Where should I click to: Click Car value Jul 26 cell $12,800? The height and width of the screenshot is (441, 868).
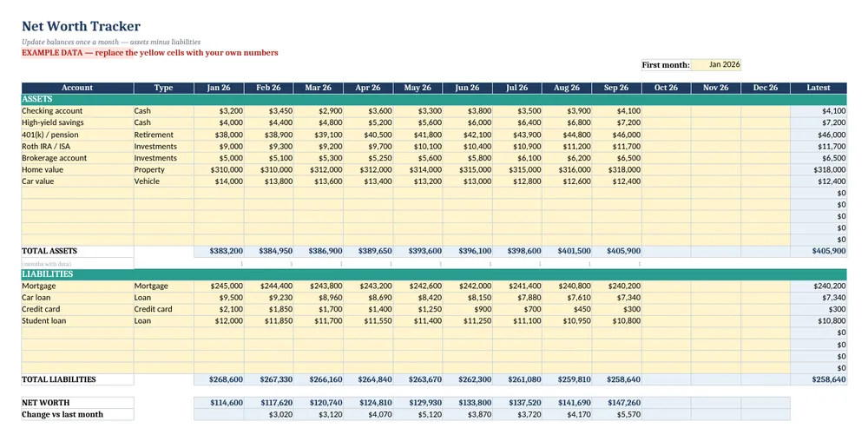517,181
